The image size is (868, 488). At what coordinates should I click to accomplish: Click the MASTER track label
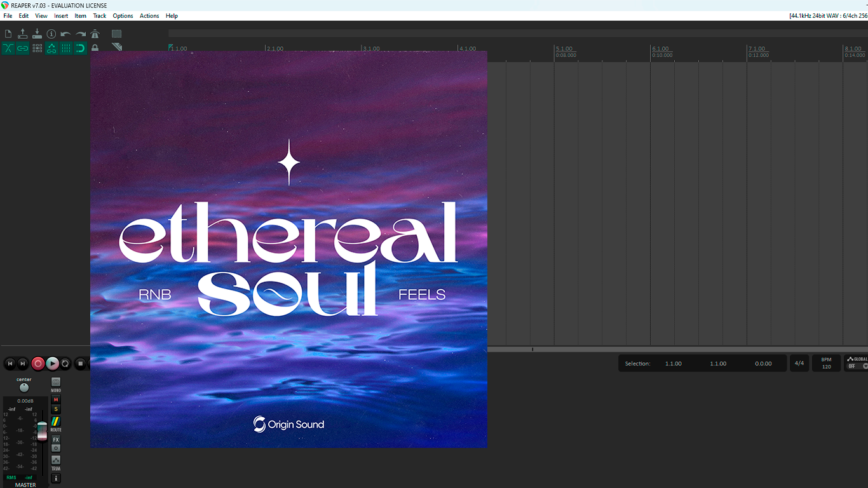[25, 485]
